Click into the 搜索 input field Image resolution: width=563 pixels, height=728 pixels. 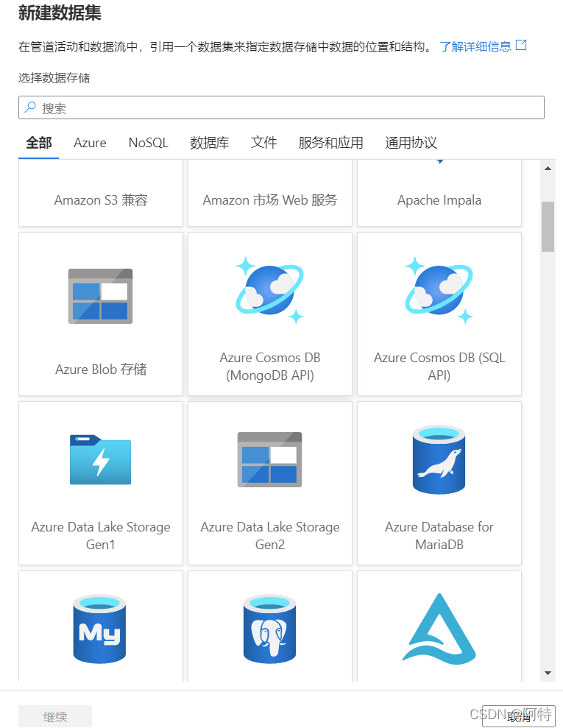281,107
